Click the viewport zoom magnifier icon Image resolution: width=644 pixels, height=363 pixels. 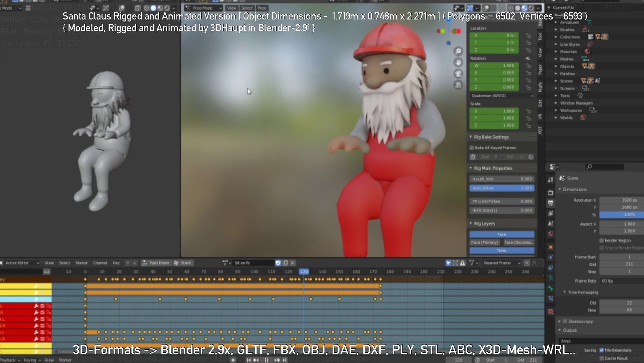[458, 51]
